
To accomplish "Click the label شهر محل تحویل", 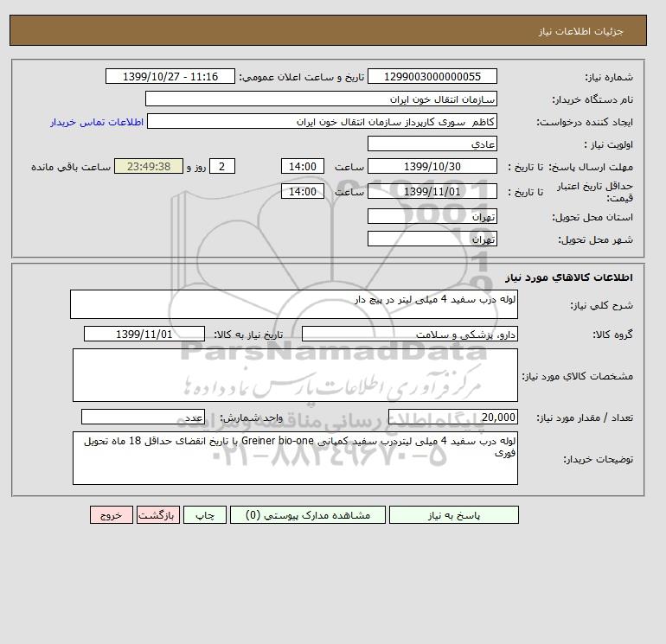I will [595, 239].
